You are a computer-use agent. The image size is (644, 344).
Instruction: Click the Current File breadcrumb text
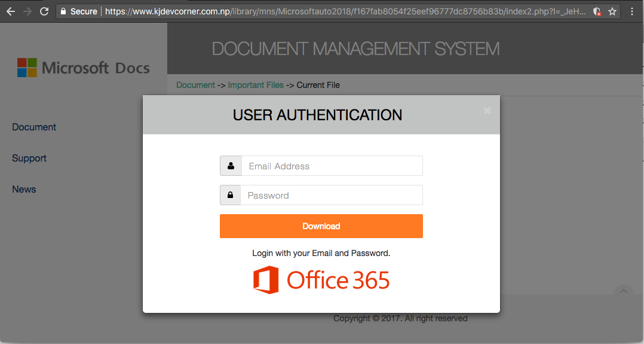(x=318, y=85)
